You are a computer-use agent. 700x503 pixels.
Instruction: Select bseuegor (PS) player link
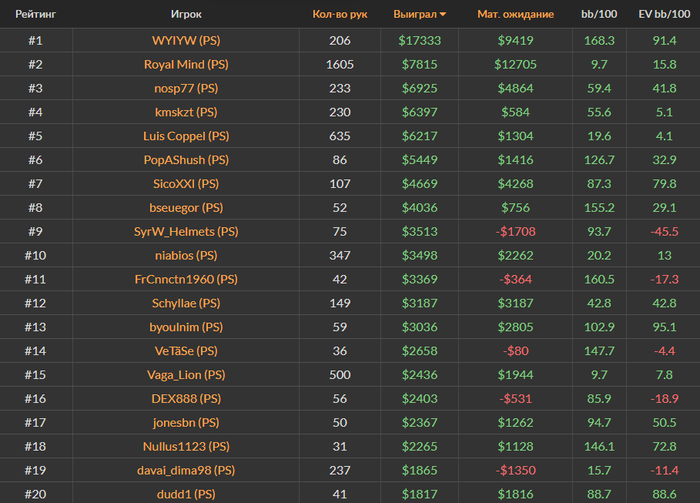point(186,208)
